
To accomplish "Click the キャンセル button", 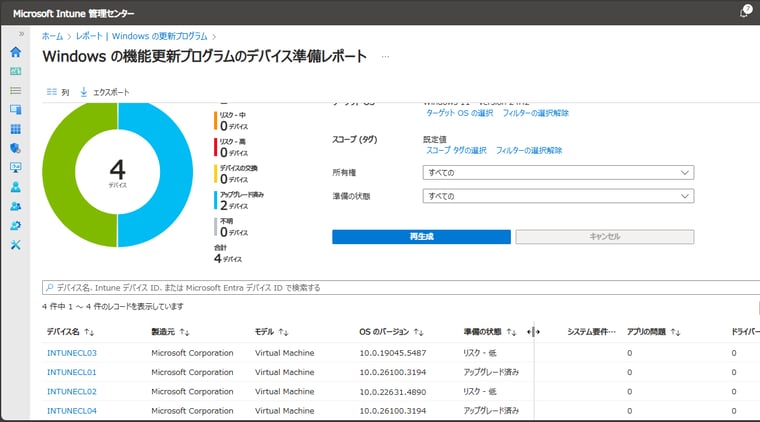I will 604,236.
